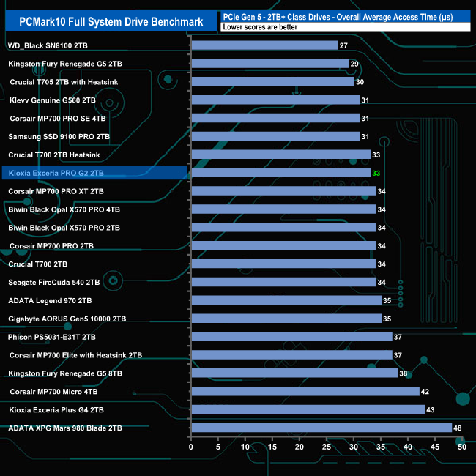
Task: Select 'ADATA XPG Mars 980 Blade 2TB' label
Action: coord(65,428)
